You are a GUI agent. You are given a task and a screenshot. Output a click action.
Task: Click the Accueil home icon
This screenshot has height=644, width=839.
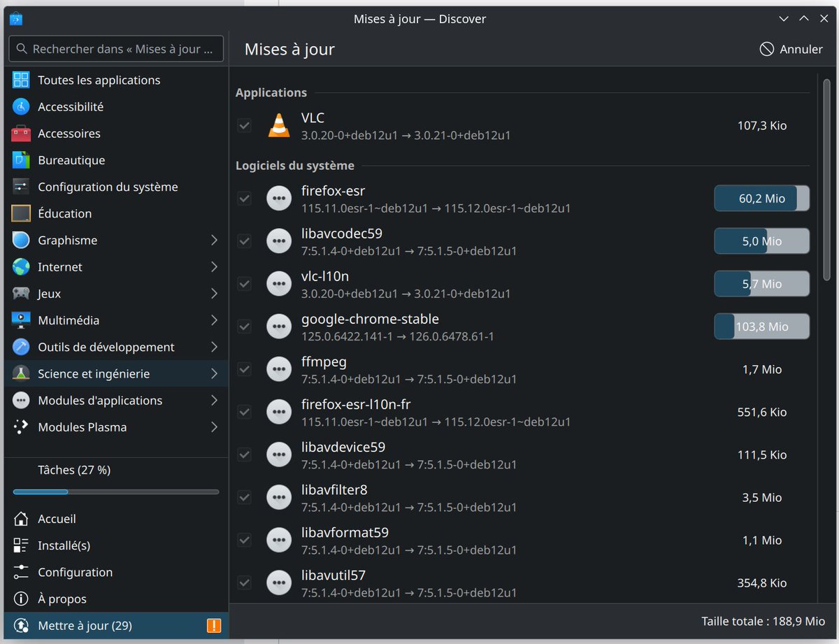(x=21, y=519)
